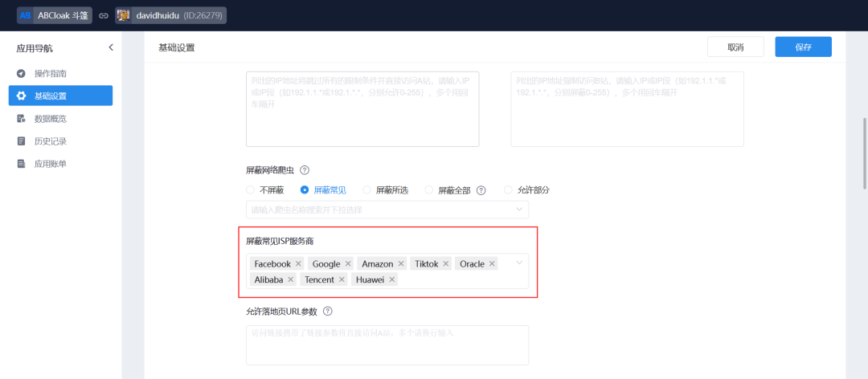Click help icon next to 允许落地页URL参数
868x379 pixels.
point(327,311)
